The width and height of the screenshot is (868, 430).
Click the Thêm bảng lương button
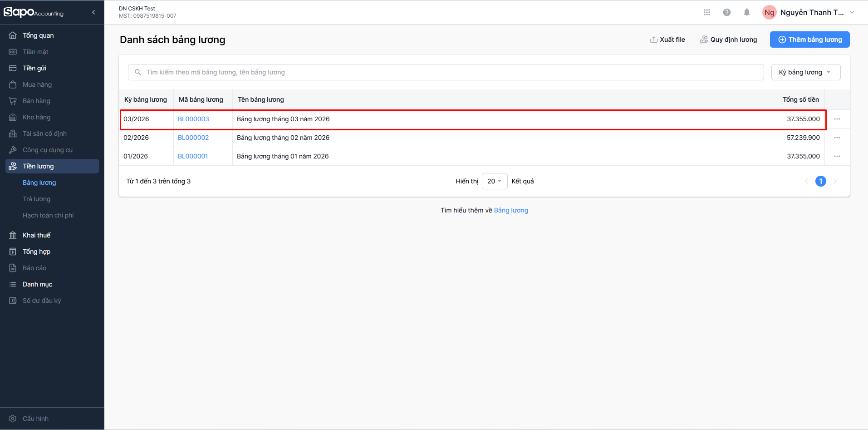[x=809, y=40]
